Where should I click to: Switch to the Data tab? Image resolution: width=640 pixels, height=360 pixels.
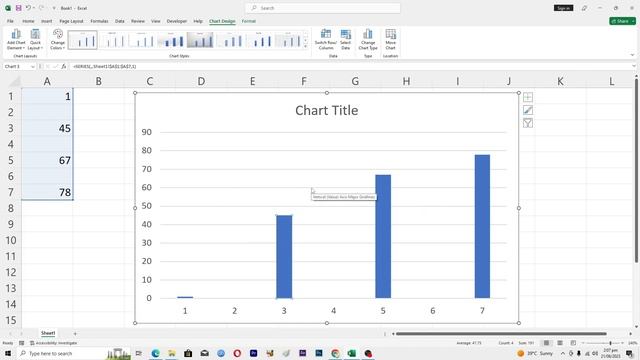[x=120, y=21]
